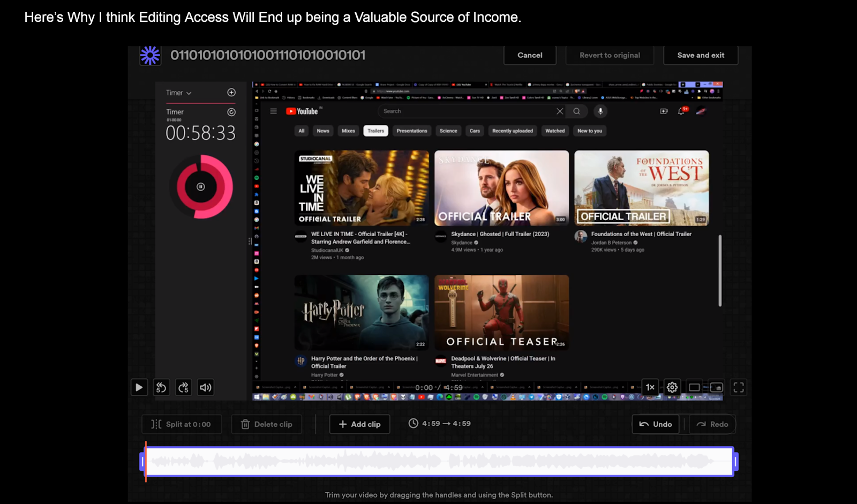The height and width of the screenshot is (504, 857).
Task: Open the YouTube account avatar
Action: pos(701,111)
